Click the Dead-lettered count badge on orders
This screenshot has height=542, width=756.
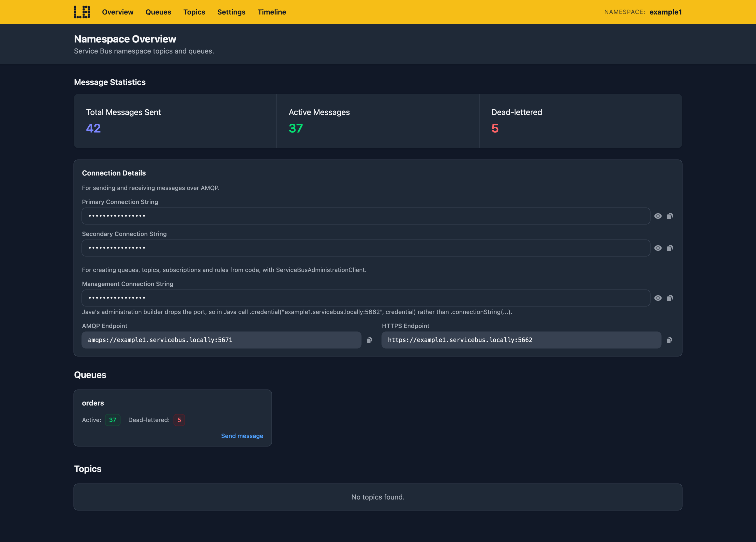pyautogui.click(x=179, y=420)
